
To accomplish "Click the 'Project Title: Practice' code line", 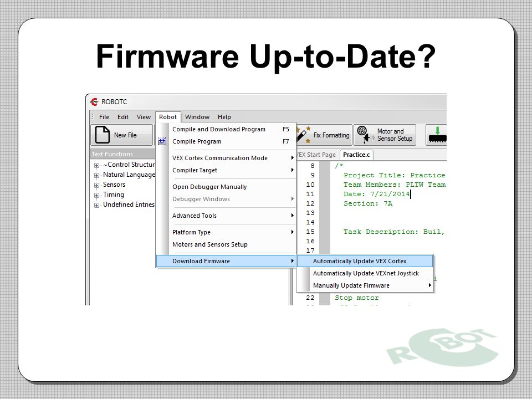I will pos(394,175).
